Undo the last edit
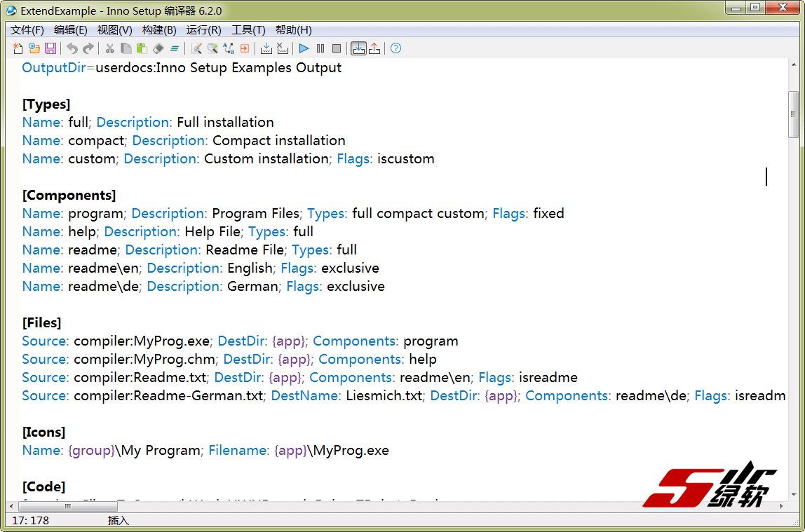Viewport: 805px width, 532px height. click(x=72, y=49)
